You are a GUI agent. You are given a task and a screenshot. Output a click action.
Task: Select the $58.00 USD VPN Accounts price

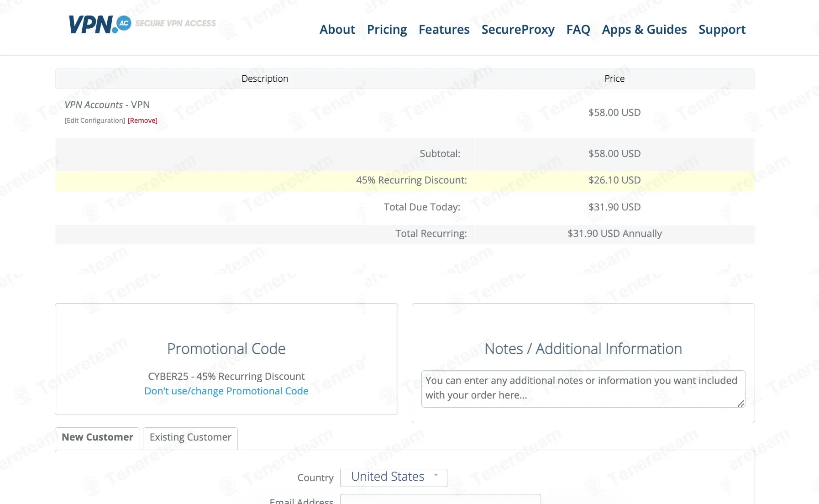tap(614, 112)
